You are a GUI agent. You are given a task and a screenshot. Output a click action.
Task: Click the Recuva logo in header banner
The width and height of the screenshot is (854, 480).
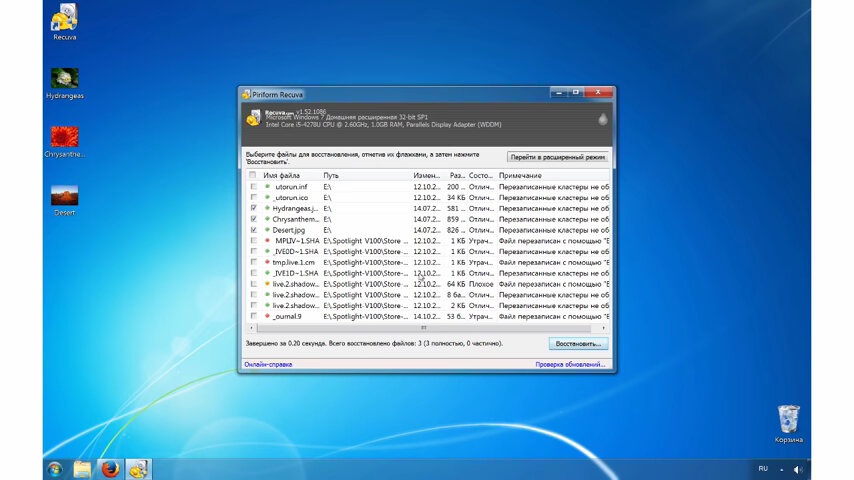(253, 118)
